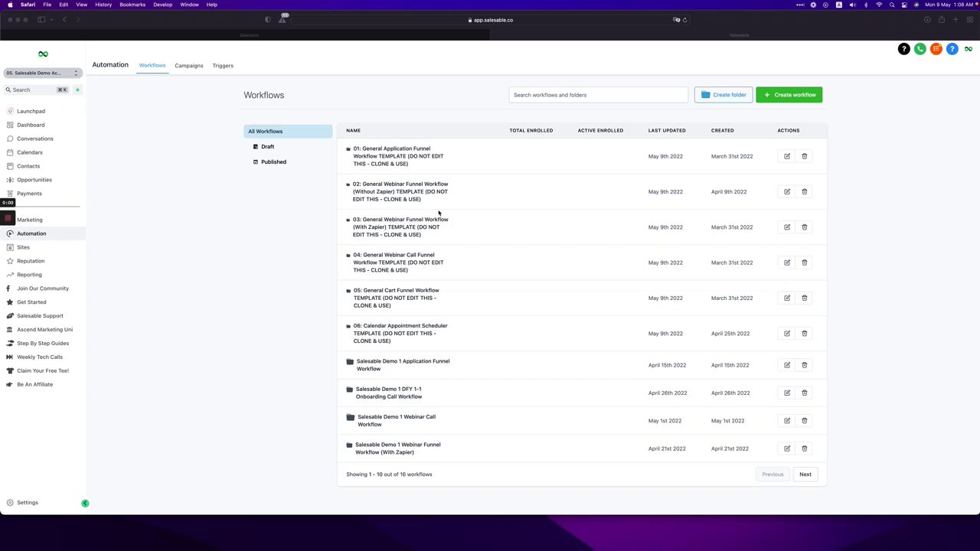Open Safari Develop menu

[x=163, y=5]
